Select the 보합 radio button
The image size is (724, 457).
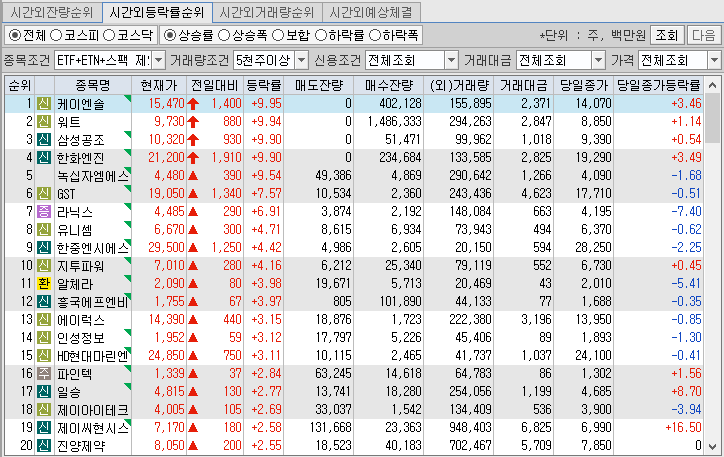(278, 35)
